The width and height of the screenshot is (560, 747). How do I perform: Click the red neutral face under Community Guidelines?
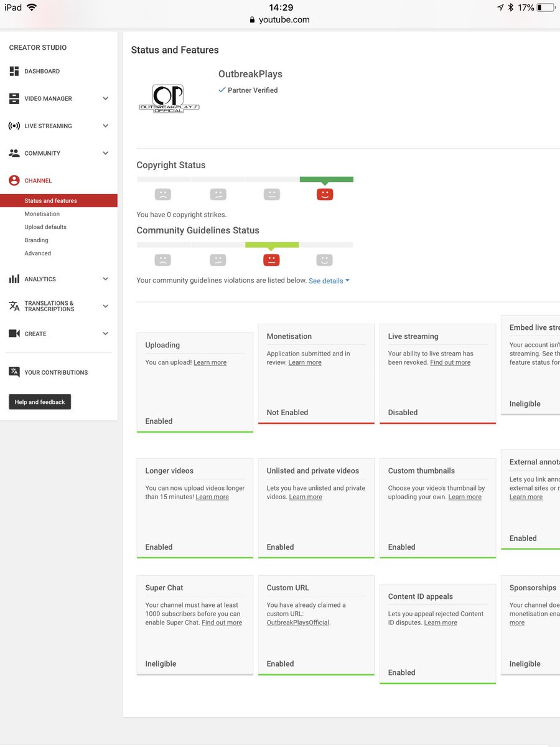(x=271, y=260)
